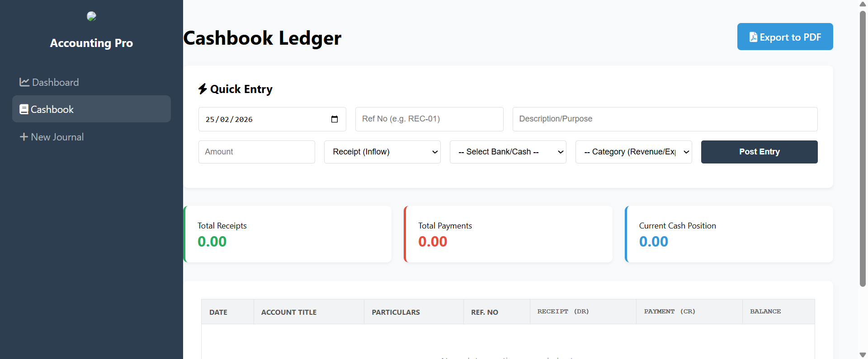
Task: Click the Total Receipts label
Action: click(222, 226)
